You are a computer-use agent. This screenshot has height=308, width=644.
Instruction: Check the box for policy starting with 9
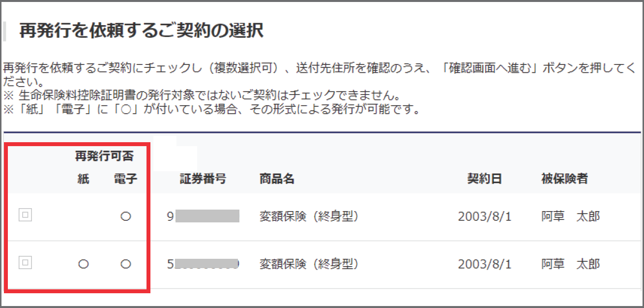(x=25, y=215)
